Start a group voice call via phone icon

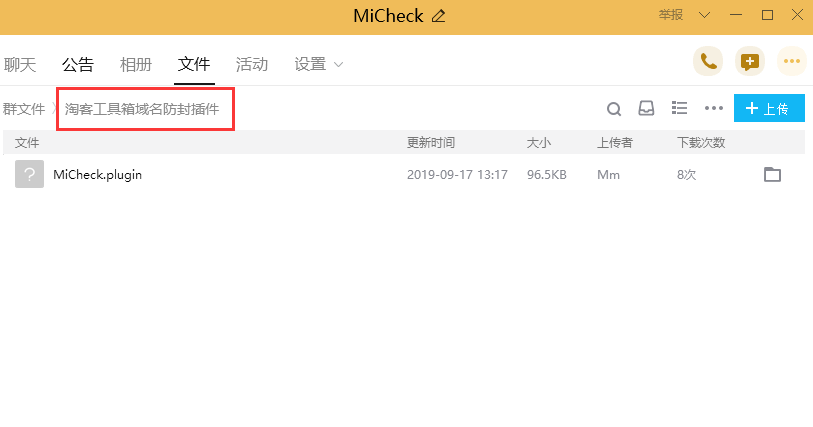click(708, 62)
